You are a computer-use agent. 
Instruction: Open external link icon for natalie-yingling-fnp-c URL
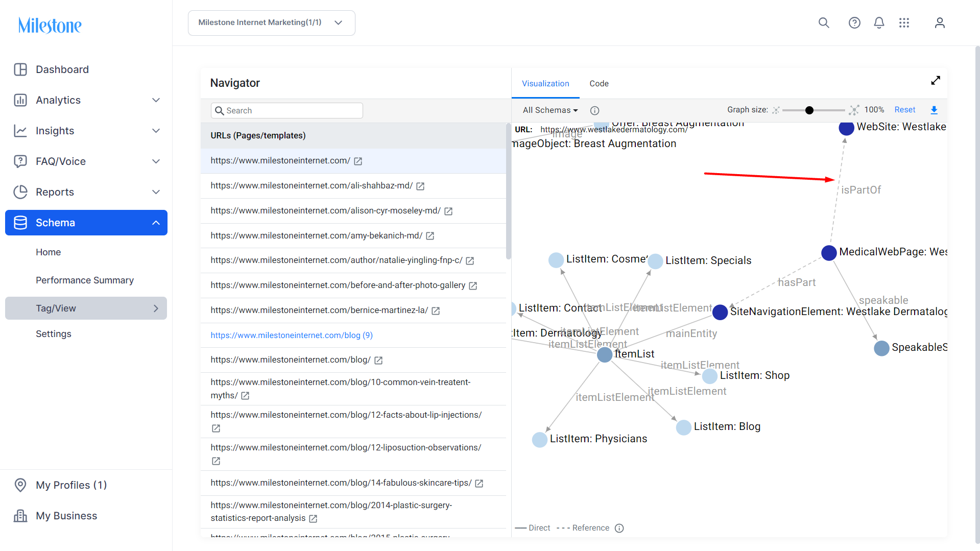(470, 261)
